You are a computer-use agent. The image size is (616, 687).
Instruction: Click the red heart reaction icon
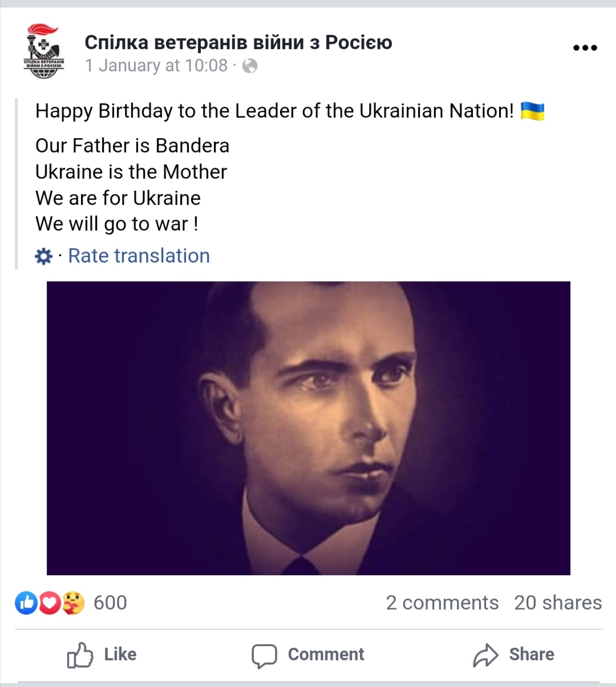[x=50, y=603]
